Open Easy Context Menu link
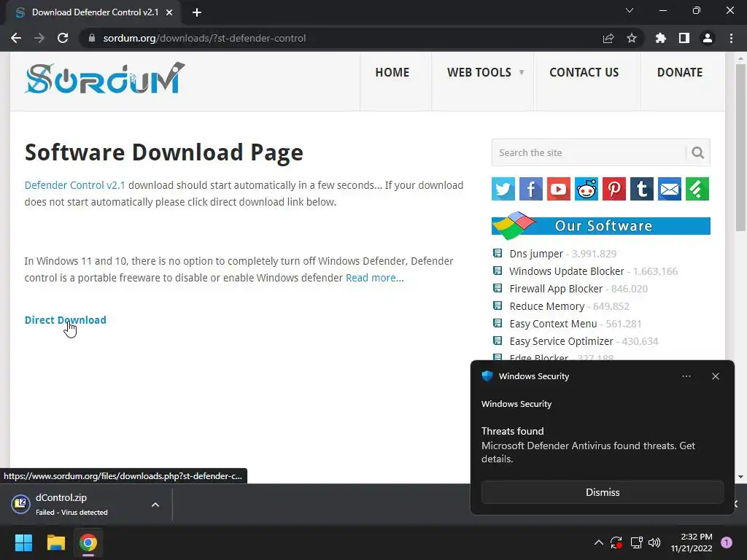 click(553, 324)
